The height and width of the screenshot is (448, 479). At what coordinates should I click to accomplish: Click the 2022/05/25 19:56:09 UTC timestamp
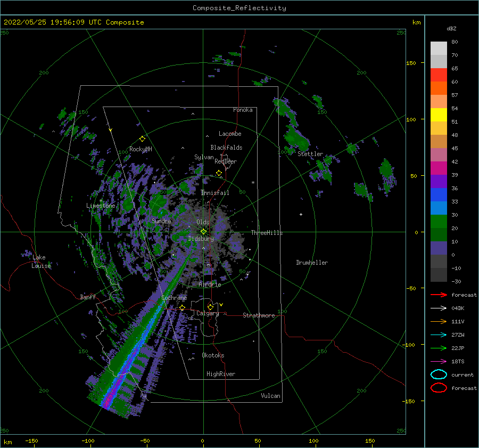pyautogui.click(x=53, y=22)
